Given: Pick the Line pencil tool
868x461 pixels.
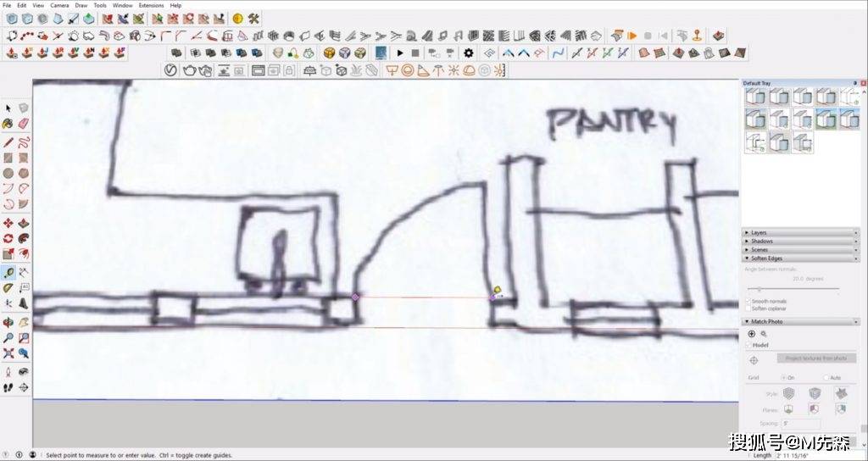Looking at the screenshot, I should (8, 142).
